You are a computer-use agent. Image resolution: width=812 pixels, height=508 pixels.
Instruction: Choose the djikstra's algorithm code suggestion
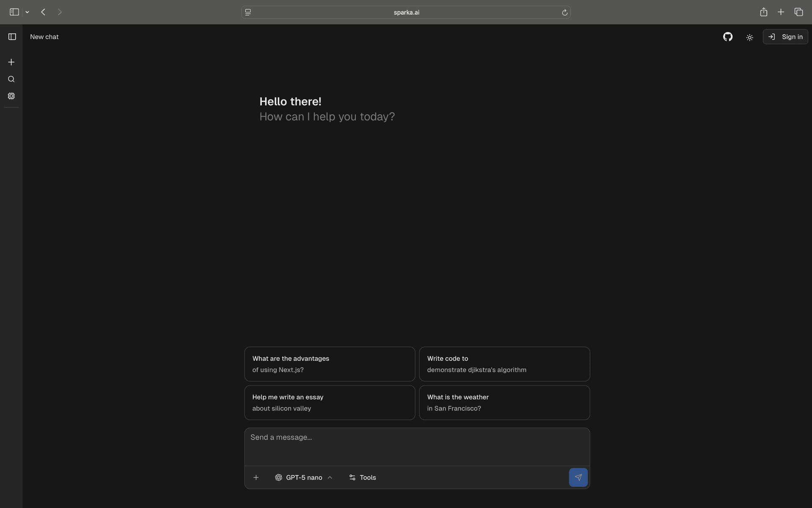(x=504, y=364)
